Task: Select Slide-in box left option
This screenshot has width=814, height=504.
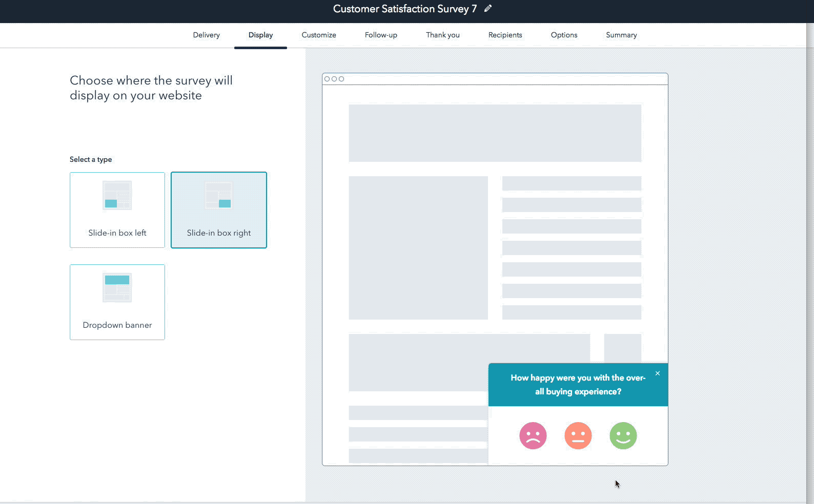Action: (x=117, y=233)
